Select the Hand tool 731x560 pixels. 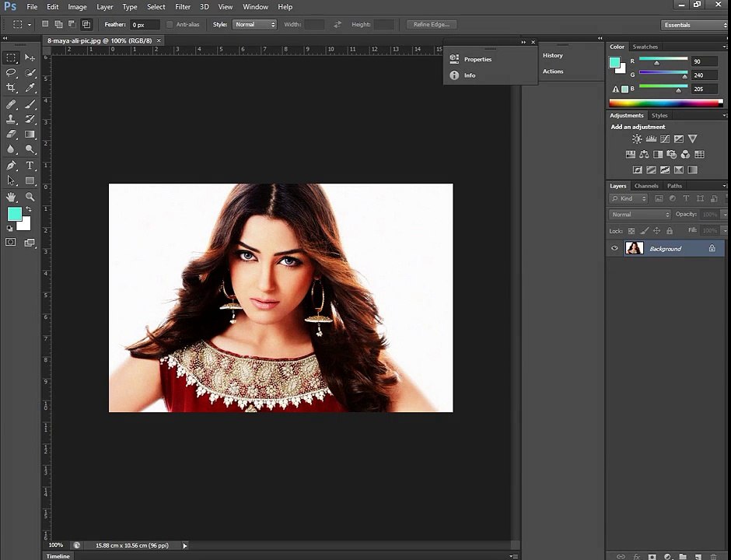click(x=11, y=197)
